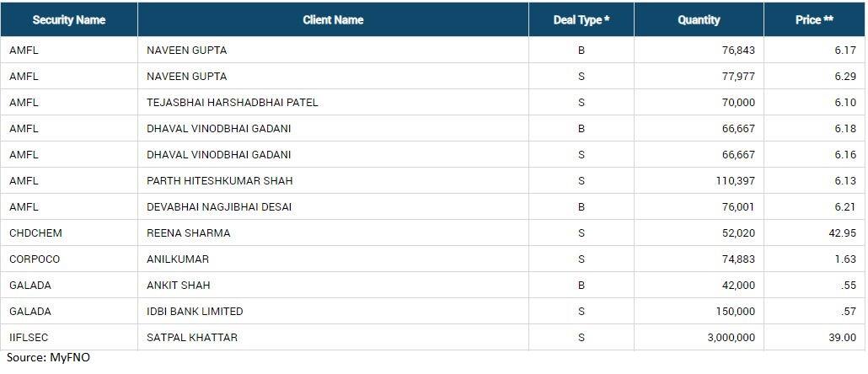Click the Client Name column header
This screenshot has width=868, height=374.
click(333, 20)
